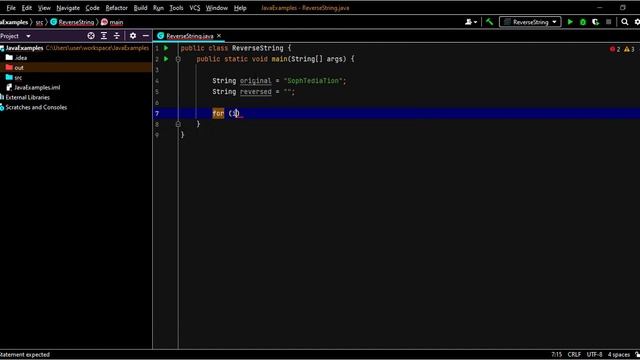Select JavaExamples project root in tree
This screenshot has width=640, height=360.
(24, 48)
